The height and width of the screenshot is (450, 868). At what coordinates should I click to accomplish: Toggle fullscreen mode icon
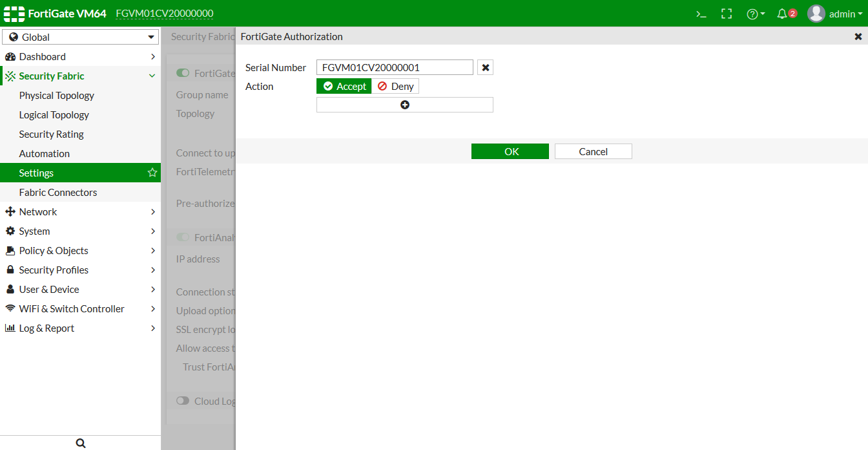coord(727,14)
